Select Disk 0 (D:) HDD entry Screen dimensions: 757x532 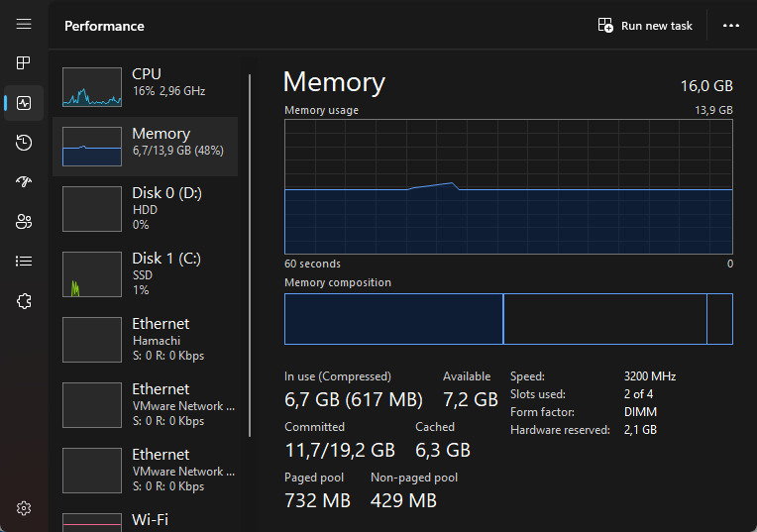click(145, 207)
